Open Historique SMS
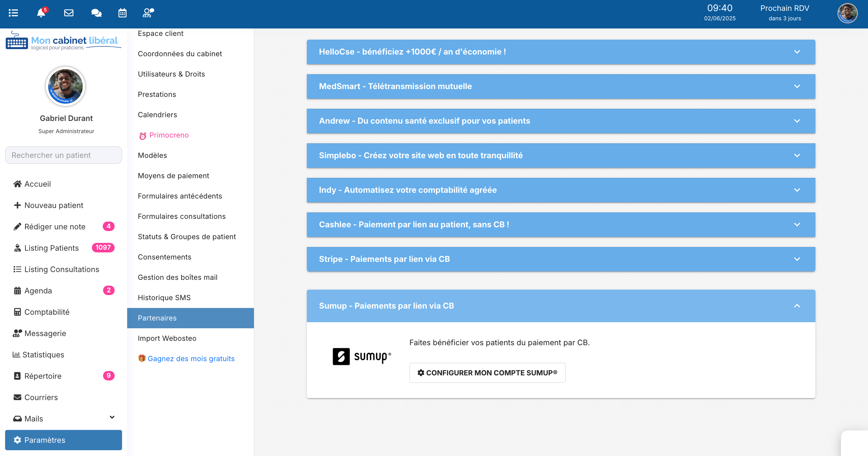This screenshot has height=456, width=868. pos(191,298)
